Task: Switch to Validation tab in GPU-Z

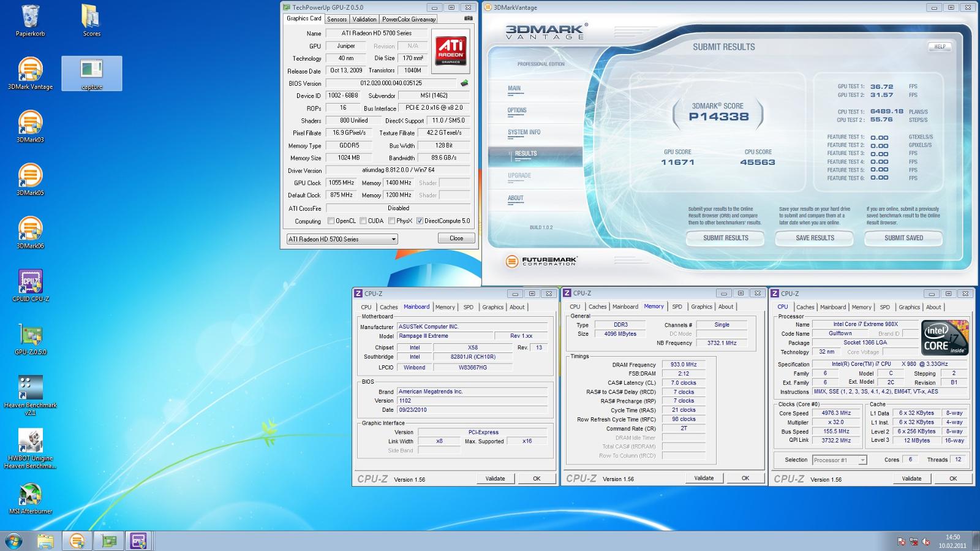Action: click(x=364, y=19)
